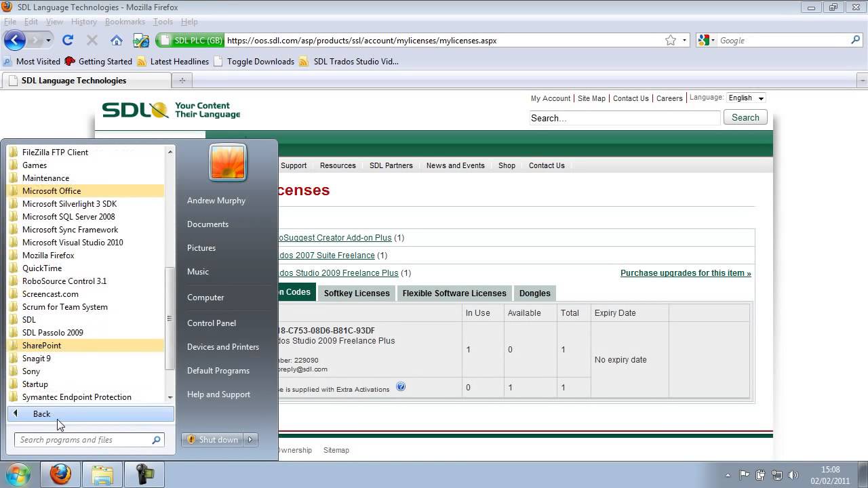The height and width of the screenshot is (488, 868).
Task: Switch to the Dongles tab
Action: coord(535,293)
